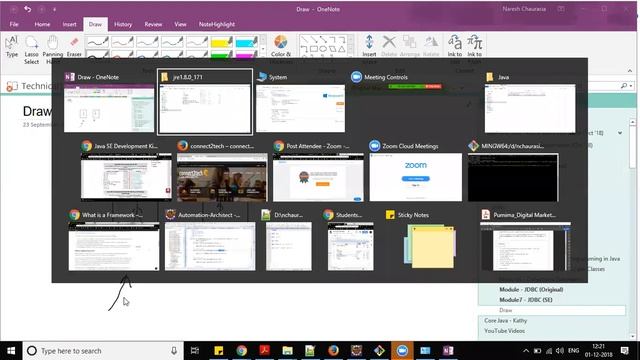Switch to Zoom Cloud Meetings window

coord(416,171)
